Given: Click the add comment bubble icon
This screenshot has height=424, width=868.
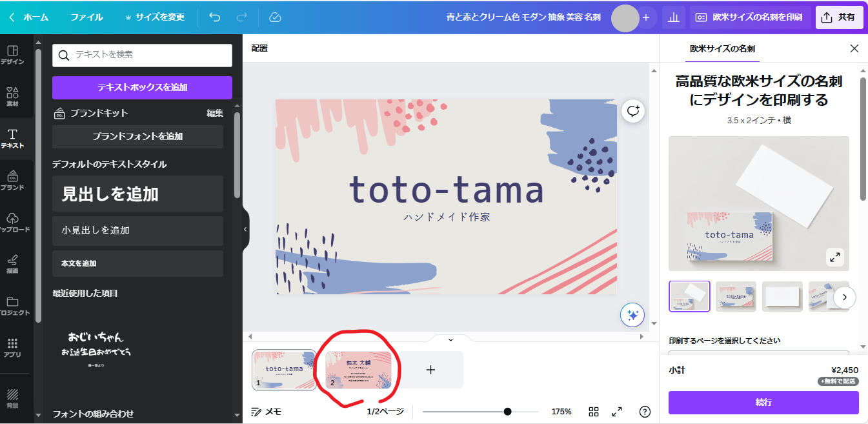Looking at the screenshot, I should (x=632, y=112).
